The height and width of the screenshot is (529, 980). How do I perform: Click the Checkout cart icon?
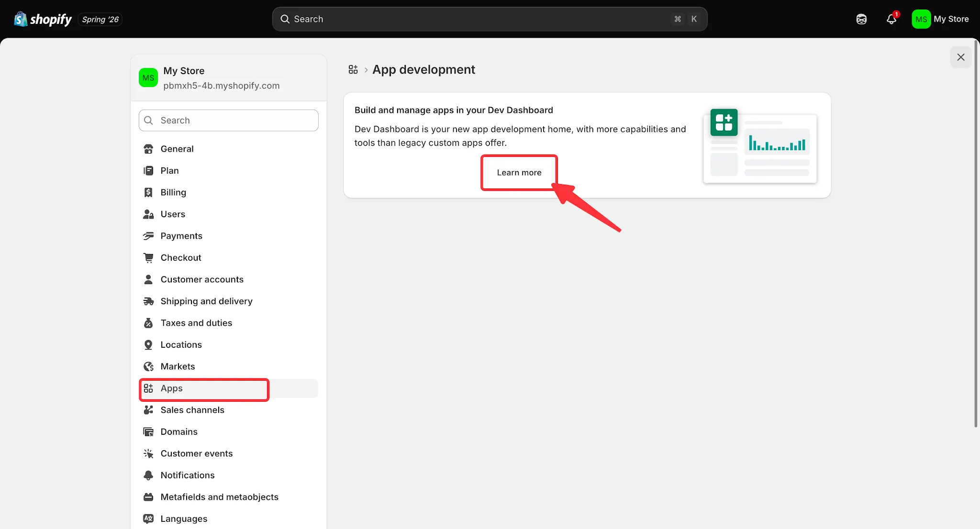(148, 258)
